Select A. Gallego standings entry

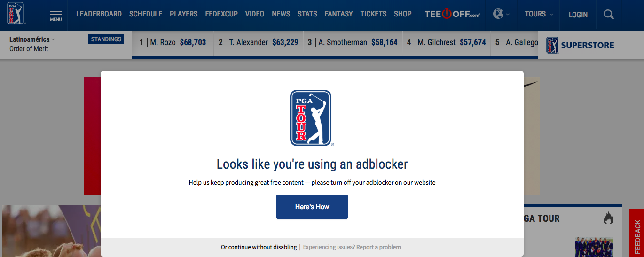pos(515,42)
